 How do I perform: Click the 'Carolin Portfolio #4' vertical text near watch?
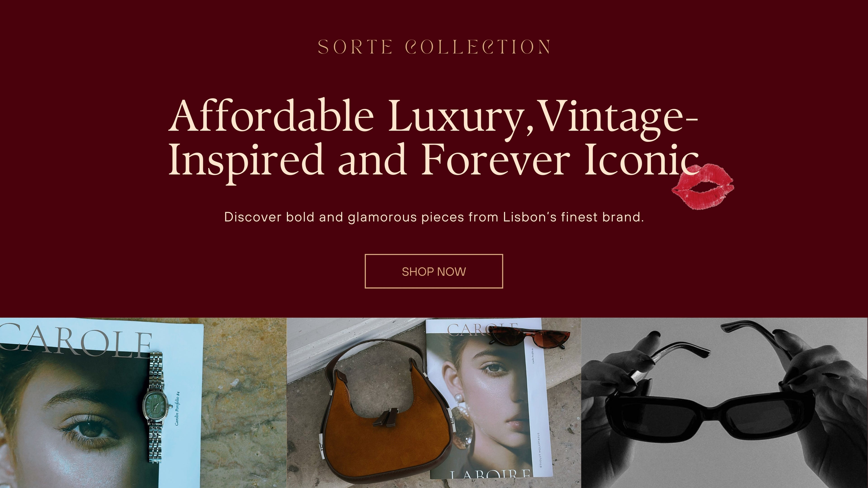coord(177,408)
